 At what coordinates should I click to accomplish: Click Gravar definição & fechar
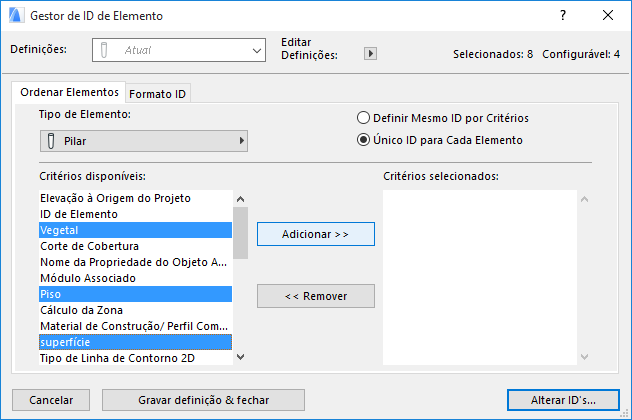tap(203, 400)
